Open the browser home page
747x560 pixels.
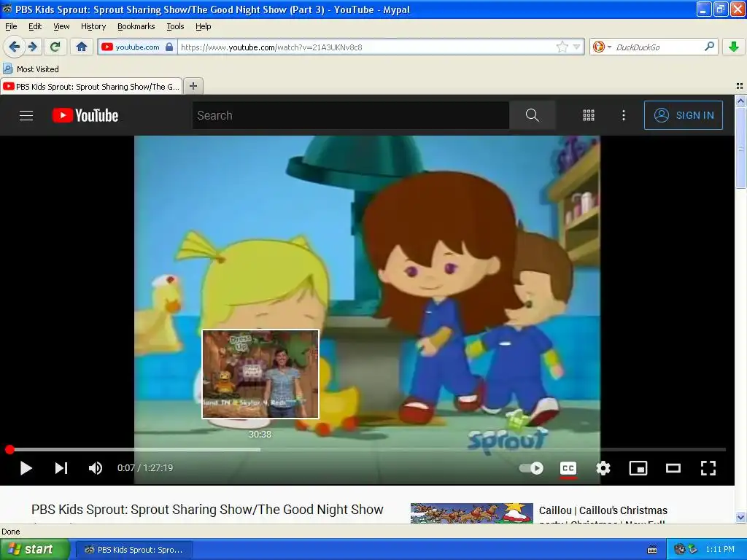tap(82, 47)
